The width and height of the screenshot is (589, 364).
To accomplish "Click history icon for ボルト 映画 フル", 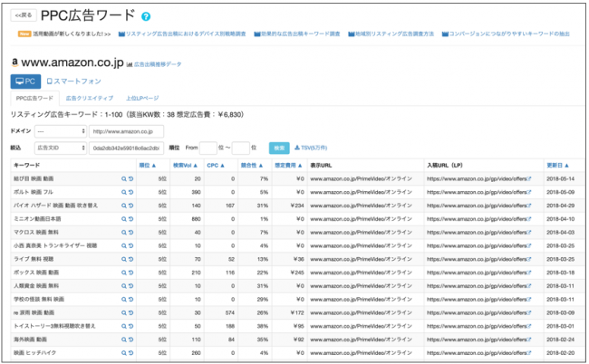I will (x=130, y=192).
